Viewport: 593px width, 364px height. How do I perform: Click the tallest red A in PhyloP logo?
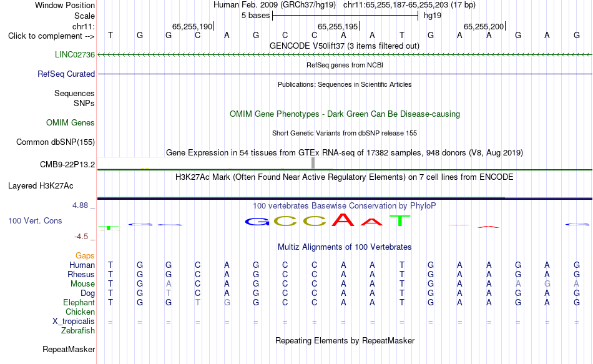click(343, 220)
